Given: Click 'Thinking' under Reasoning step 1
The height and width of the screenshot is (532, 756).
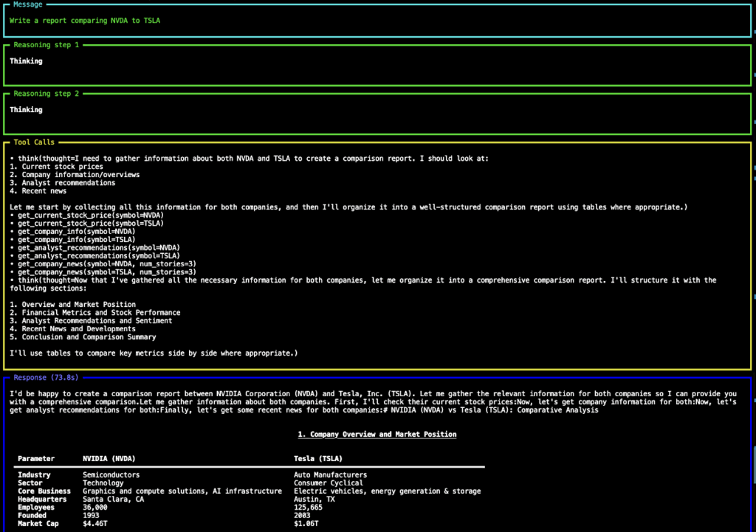Looking at the screenshot, I should (26, 61).
